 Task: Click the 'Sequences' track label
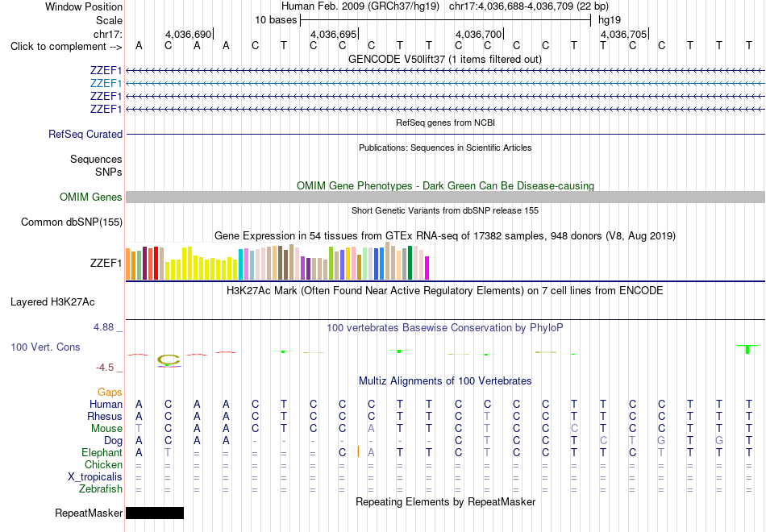[96, 160]
